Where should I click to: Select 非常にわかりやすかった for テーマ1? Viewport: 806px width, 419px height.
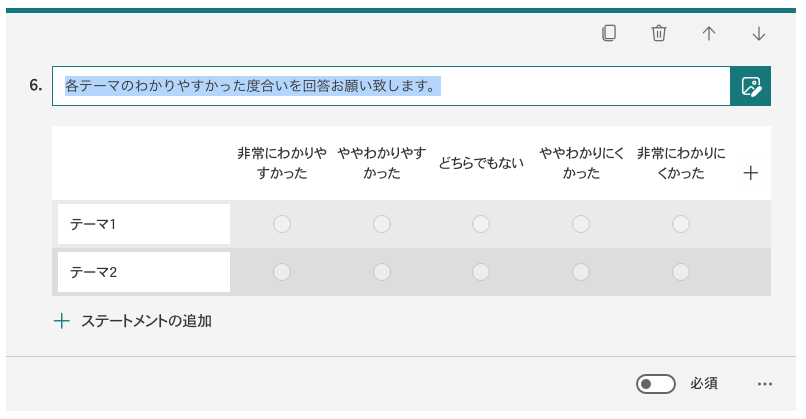pyautogui.click(x=282, y=224)
